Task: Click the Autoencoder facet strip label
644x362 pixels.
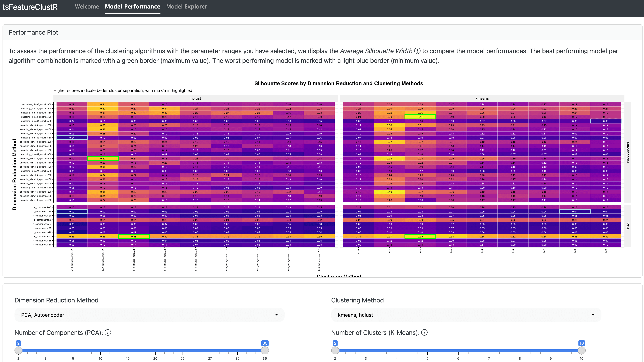Action: click(628, 152)
